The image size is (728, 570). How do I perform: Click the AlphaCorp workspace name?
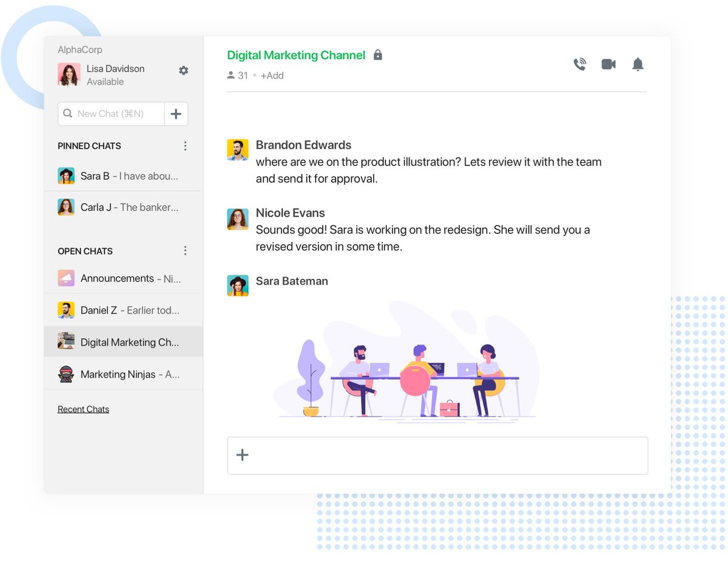[80, 50]
